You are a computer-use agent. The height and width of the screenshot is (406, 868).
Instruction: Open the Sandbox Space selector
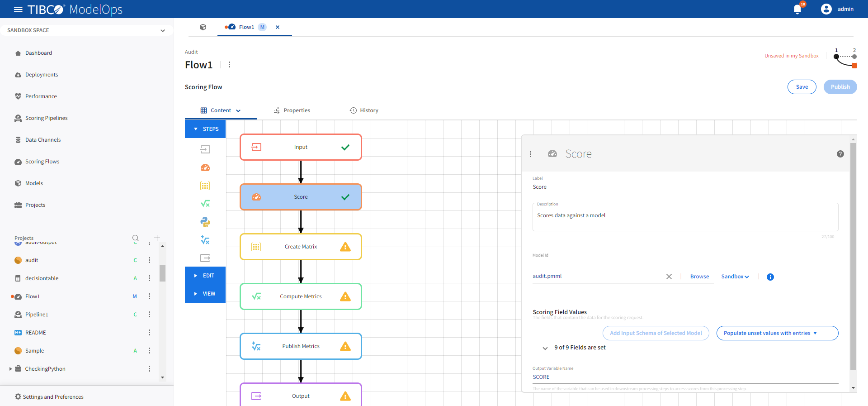[86, 30]
